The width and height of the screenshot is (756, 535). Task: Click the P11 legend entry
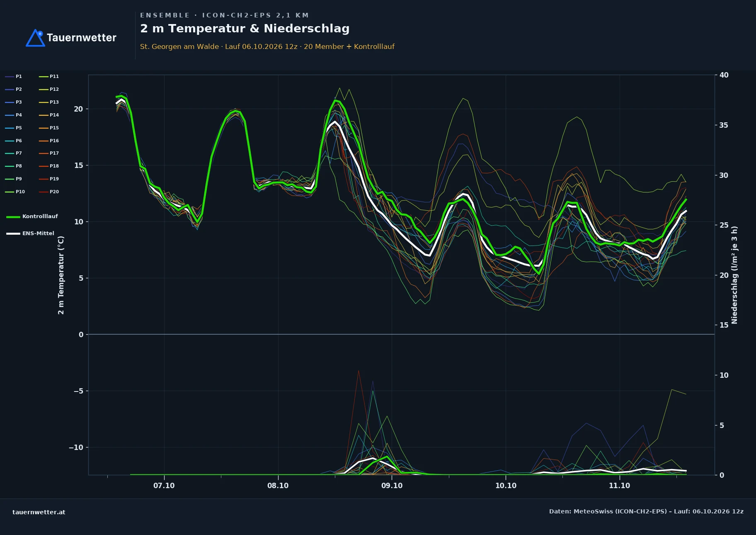tap(49, 77)
